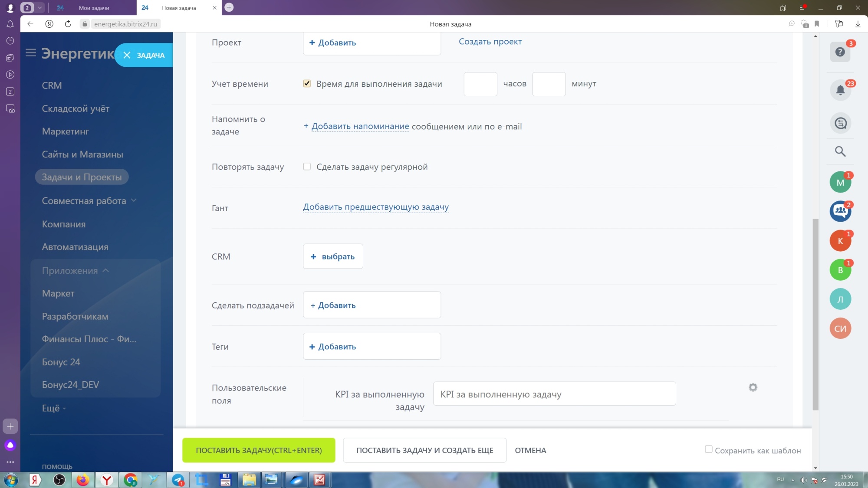This screenshot has height=488, width=868.
Task: Focus the часов input field
Action: pos(480,84)
